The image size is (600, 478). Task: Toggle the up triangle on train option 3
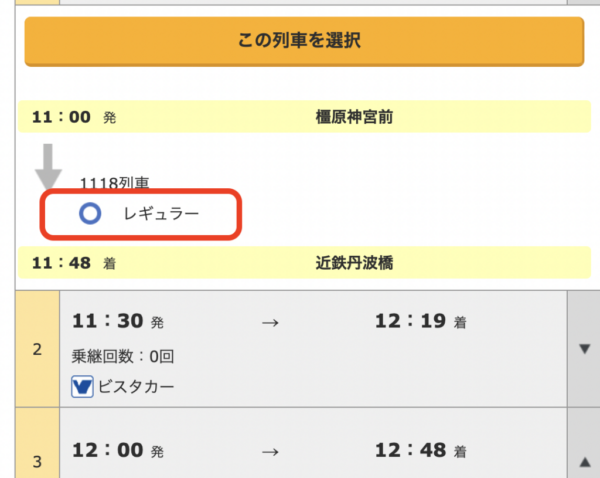tap(584, 460)
